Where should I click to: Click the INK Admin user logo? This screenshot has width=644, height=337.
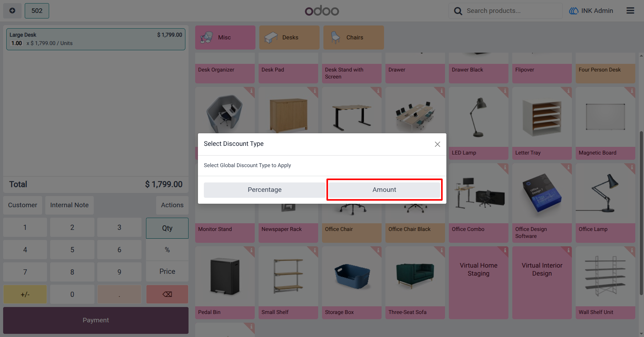click(574, 11)
